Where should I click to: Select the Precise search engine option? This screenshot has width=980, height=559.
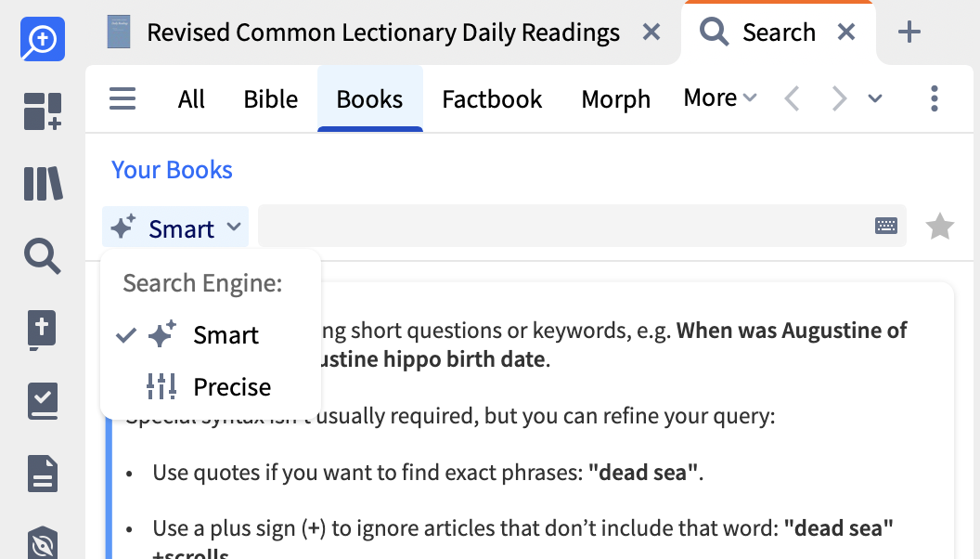pos(232,387)
